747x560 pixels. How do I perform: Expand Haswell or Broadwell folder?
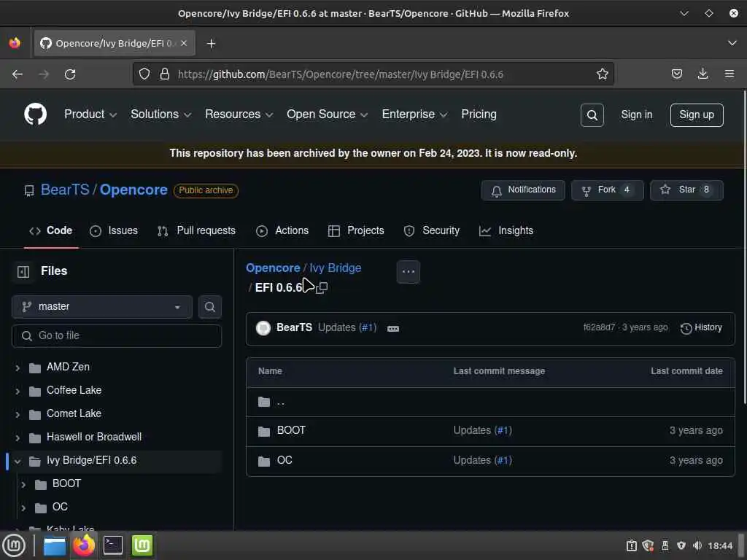18,437
